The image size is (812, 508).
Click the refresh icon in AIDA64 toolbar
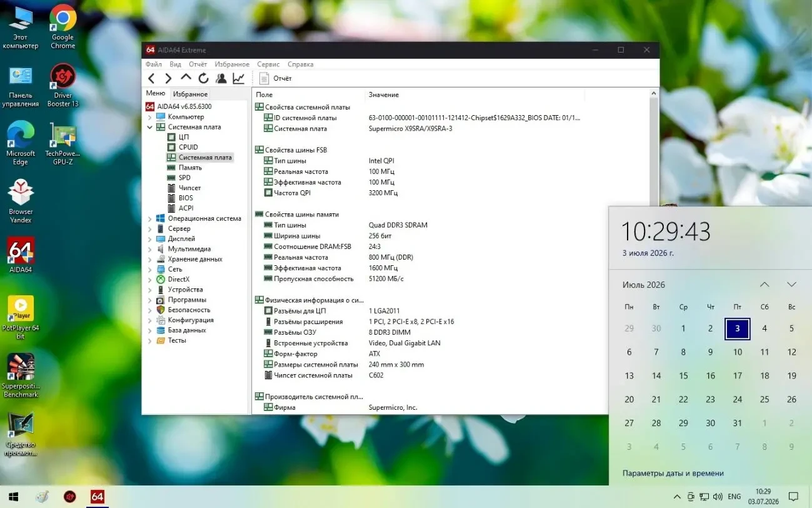[x=203, y=78]
